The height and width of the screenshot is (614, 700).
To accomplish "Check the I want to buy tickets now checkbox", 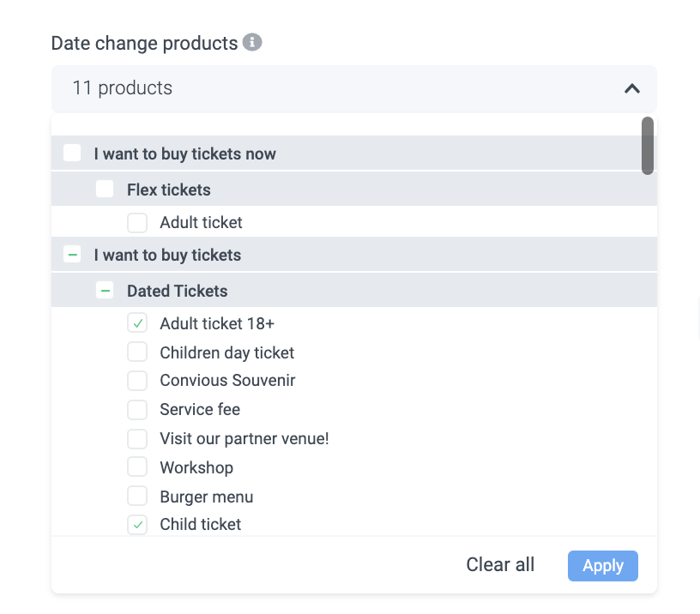I will (x=73, y=153).
